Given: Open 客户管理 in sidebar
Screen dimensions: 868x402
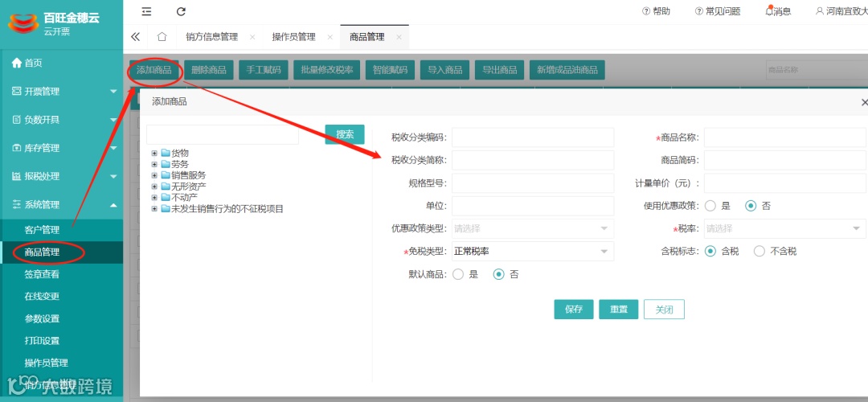Looking at the screenshot, I should pyautogui.click(x=61, y=230).
